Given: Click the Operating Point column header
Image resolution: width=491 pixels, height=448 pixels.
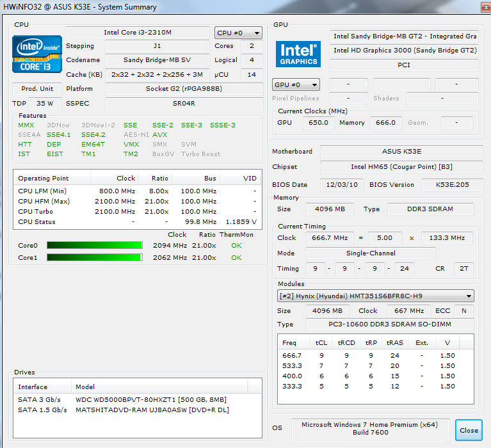Looking at the screenshot, I should coord(52,178).
